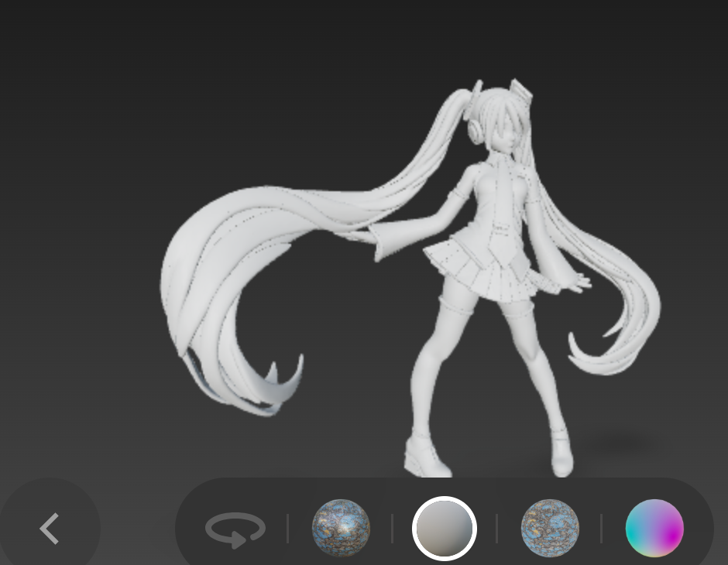
Task: Select the matte blue-patterned material sphere
Action: (x=550, y=528)
